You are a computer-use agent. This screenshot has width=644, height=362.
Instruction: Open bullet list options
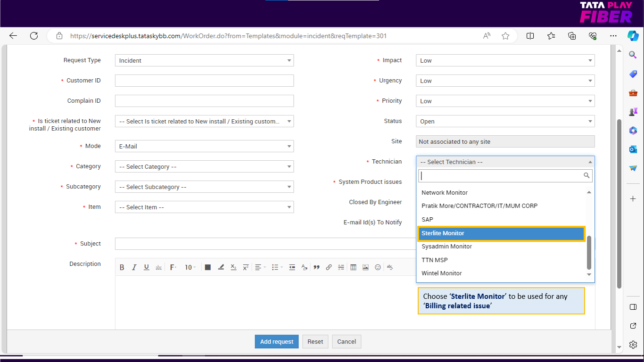pyautogui.click(x=277, y=267)
